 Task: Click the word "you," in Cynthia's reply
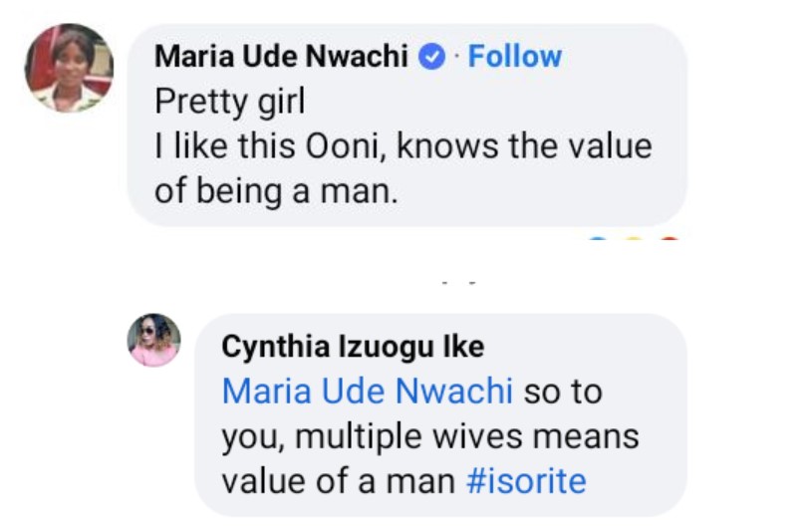pos(251,436)
